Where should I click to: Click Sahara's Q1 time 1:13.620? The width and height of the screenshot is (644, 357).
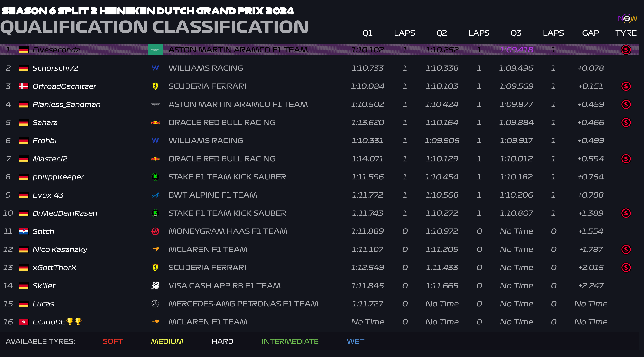pos(368,122)
